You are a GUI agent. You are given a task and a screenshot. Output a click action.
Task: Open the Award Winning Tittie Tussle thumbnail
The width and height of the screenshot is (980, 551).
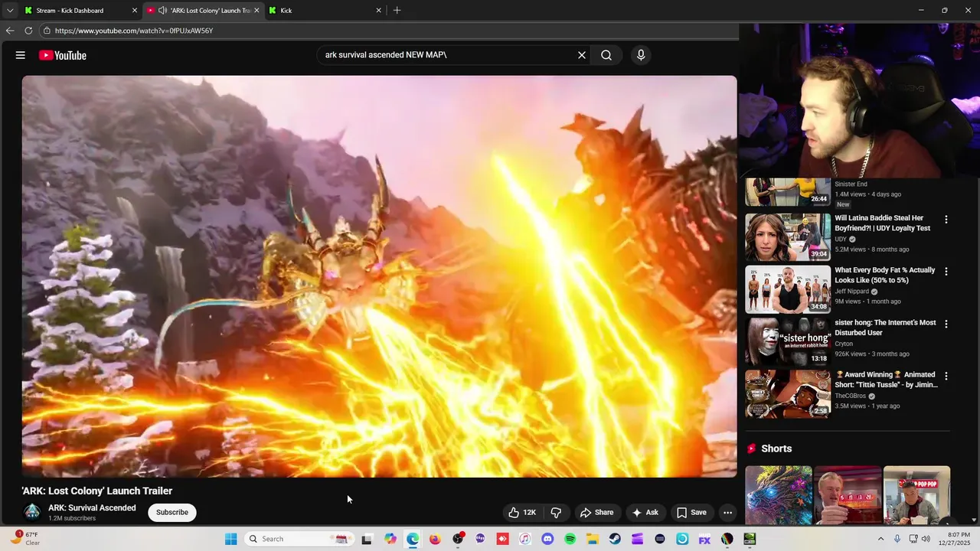788,393
